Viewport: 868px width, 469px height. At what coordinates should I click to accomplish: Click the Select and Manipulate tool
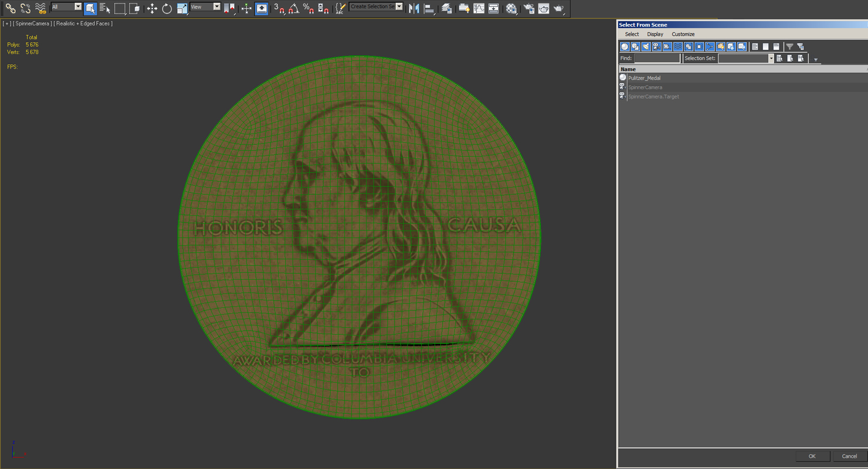click(x=246, y=8)
